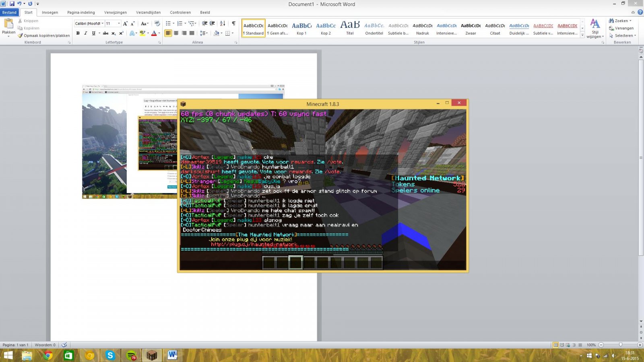Apply the yellow text highlight color
Screen dimensions: 644x362
click(142, 33)
